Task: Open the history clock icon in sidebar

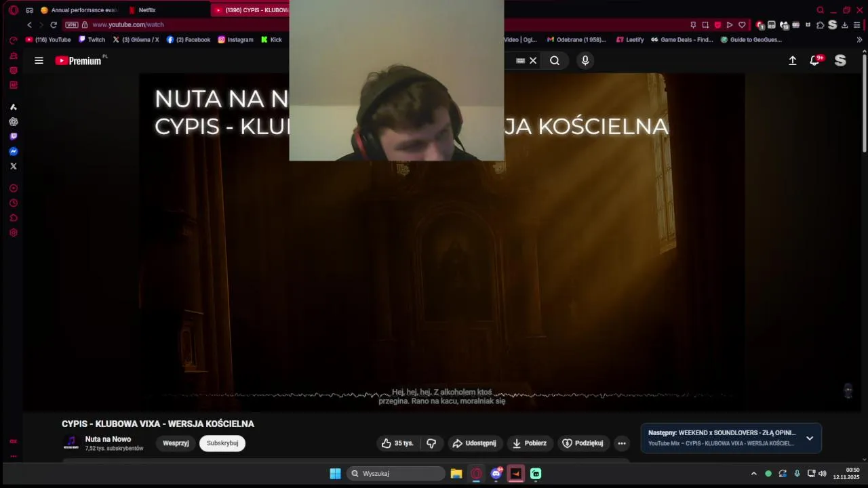Action: click(x=13, y=203)
